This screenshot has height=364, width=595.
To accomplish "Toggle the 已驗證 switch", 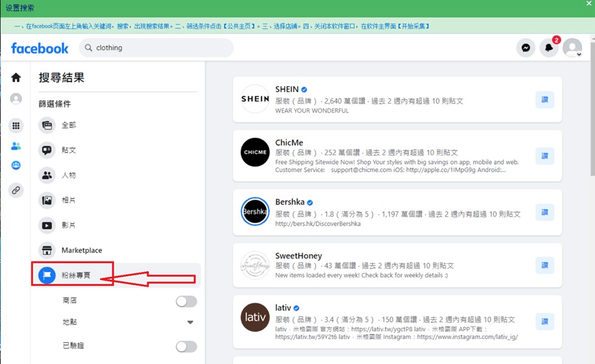I will [186, 346].
